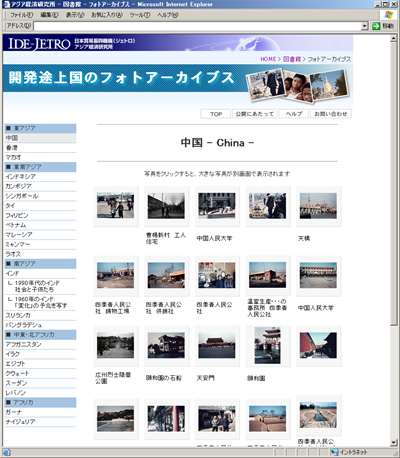This screenshot has height=458, width=400.
Task: Click the TOP button
Action: pyautogui.click(x=216, y=114)
